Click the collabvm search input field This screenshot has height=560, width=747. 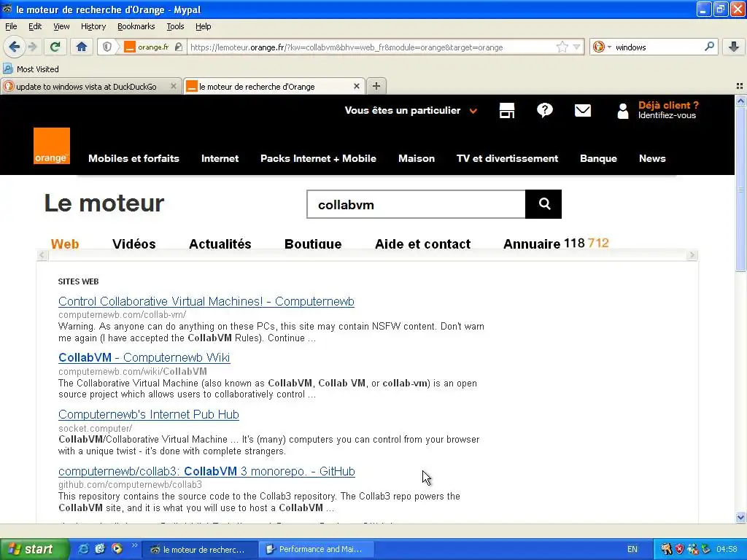416,204
